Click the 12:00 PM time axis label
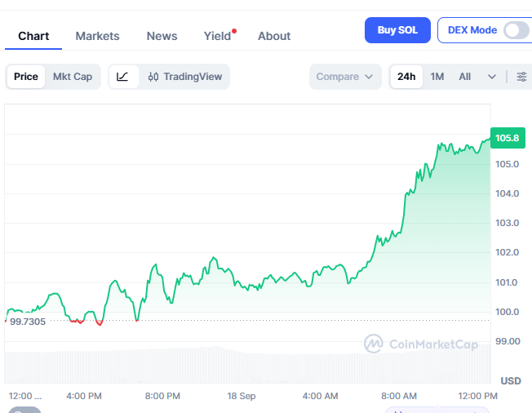This screenshot has width=532, height=413. [x=477, y=396]
